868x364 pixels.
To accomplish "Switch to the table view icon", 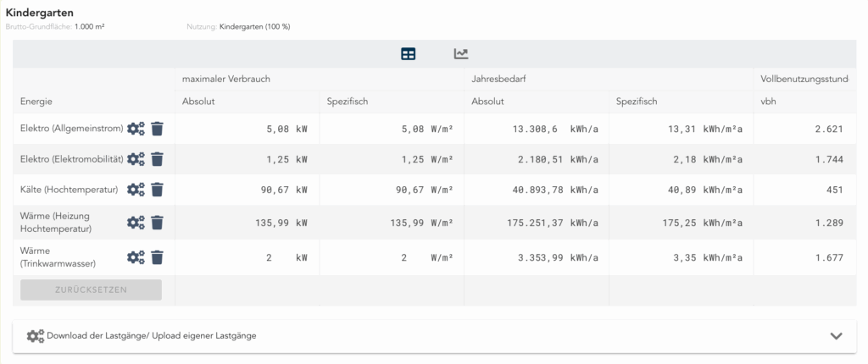I will [408, 53].
